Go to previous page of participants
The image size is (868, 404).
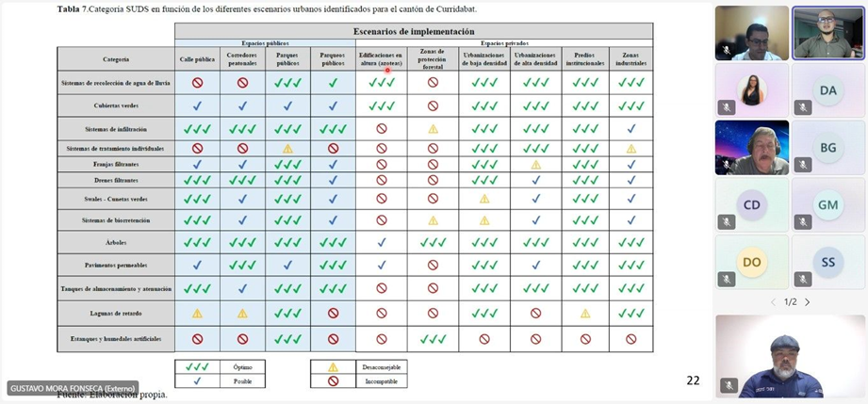click(774, 302)
